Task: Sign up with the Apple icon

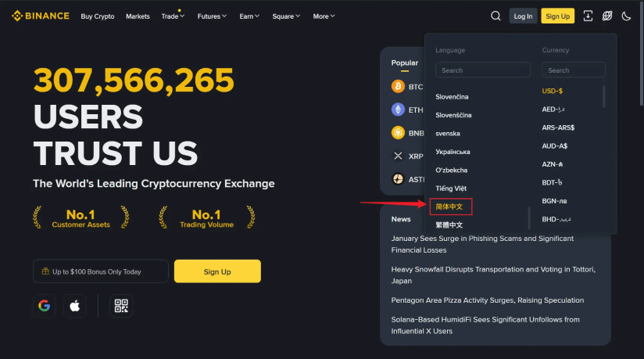Action: 75,306
